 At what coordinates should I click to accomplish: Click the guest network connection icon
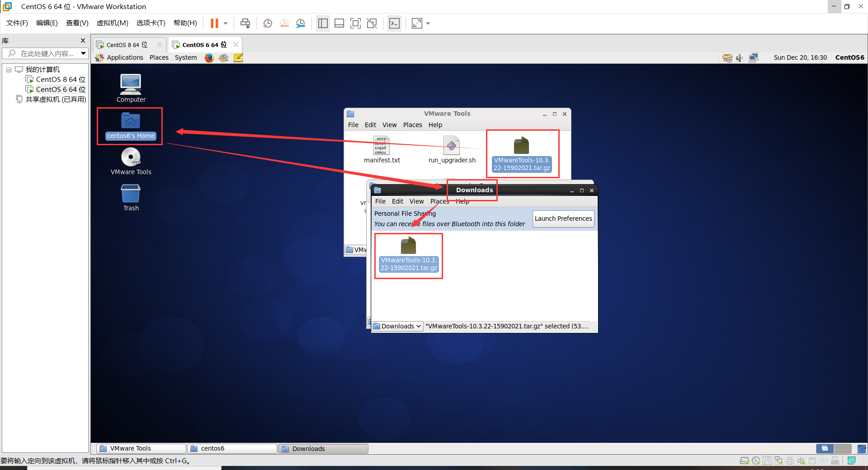tap(754, 58)
